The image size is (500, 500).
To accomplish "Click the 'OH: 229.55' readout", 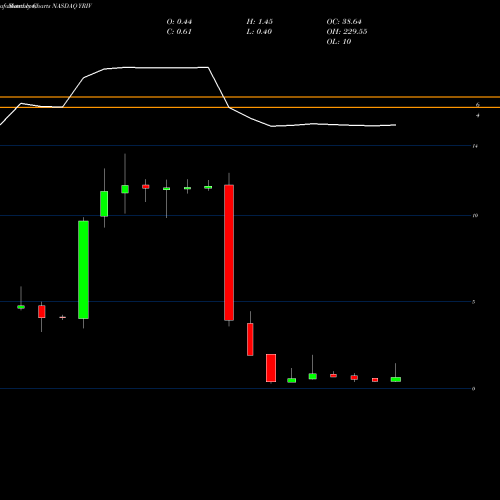I will pyautogui.click(x=347, y=32).
